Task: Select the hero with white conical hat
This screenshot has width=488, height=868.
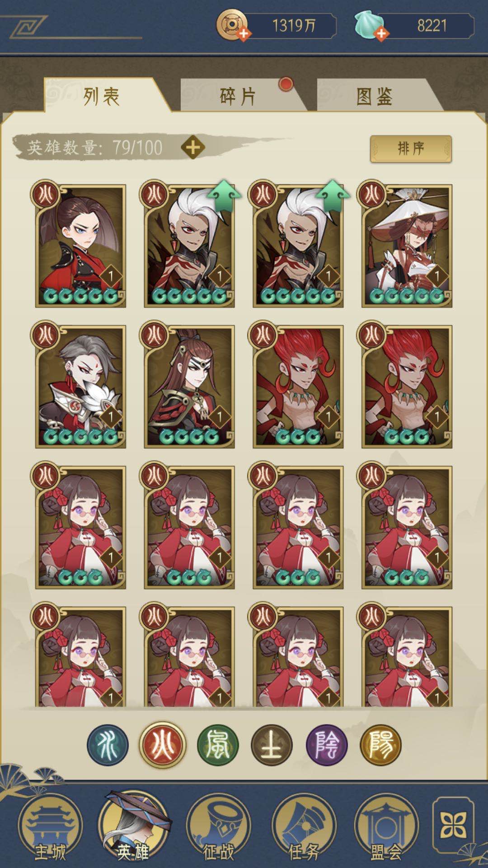Action: click(x=407, y=245)
